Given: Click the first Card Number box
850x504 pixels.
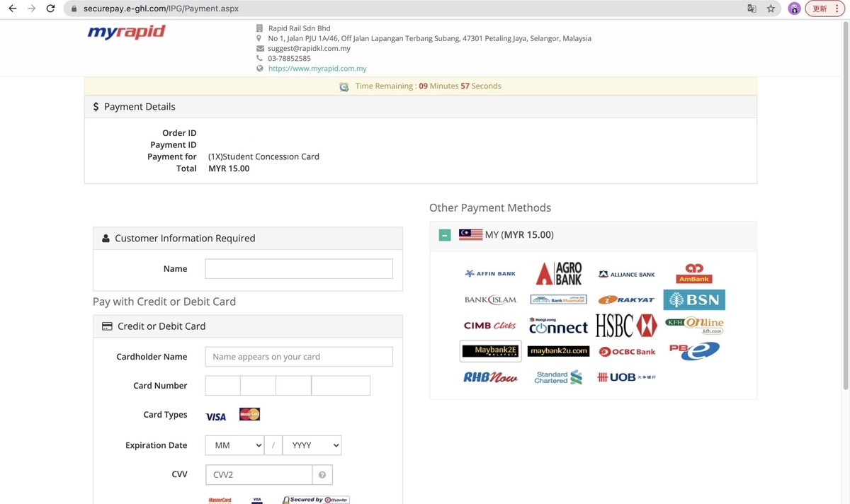Looking at the screenshot, I should click(223, 386).
